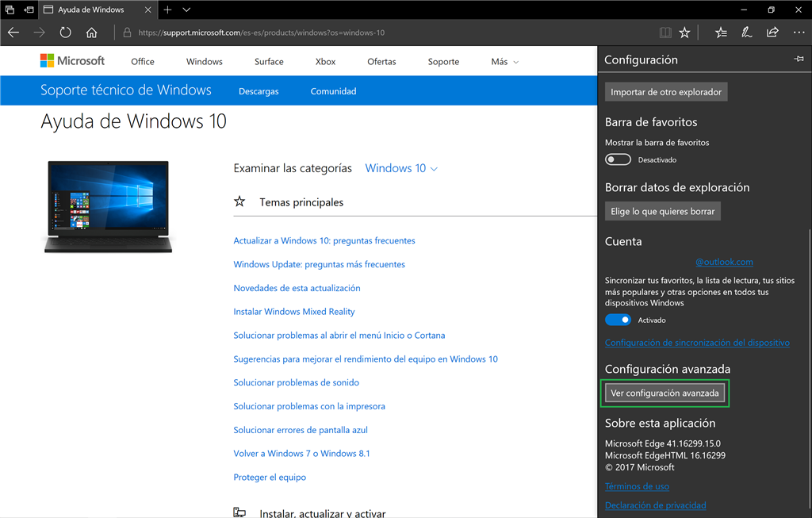
Task: Expand the Más dropdown menu
Action: 504,62
